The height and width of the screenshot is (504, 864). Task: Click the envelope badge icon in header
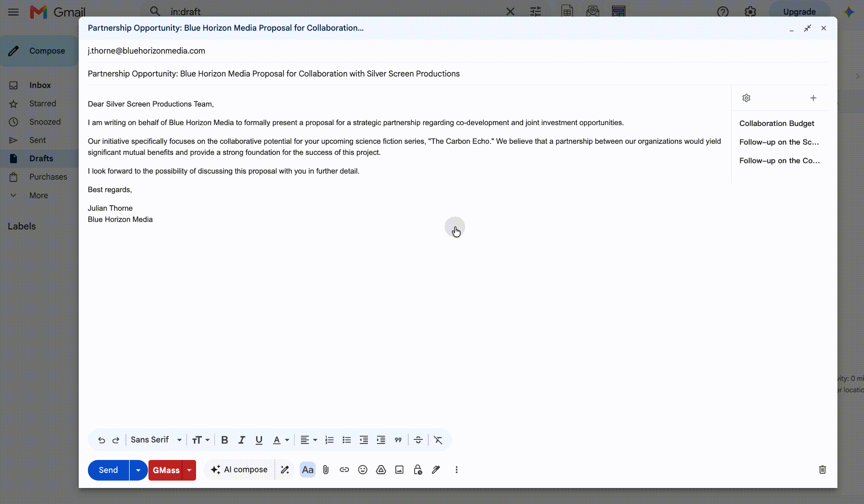pos(593,11)
